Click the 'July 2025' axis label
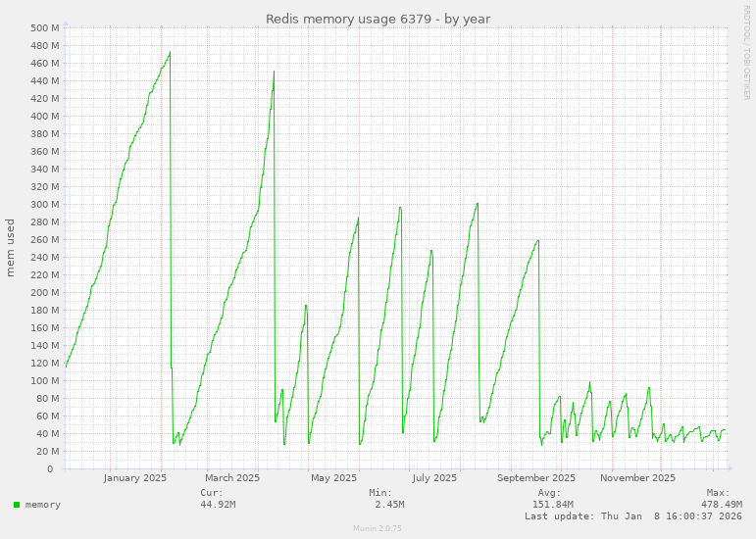 (x=434, y=478)
